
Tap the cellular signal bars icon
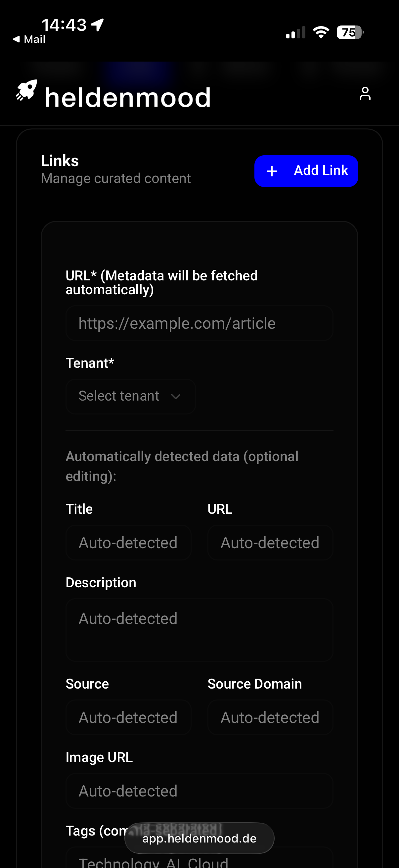296,33
